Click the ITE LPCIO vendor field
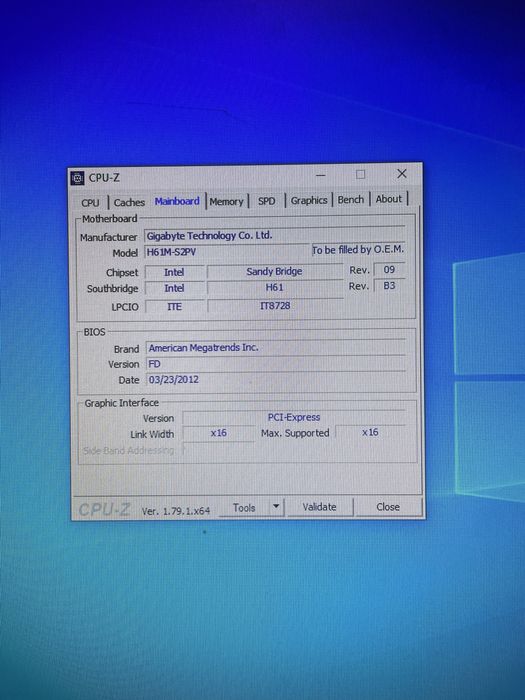The image size is (525, 700). coord(174,307)
